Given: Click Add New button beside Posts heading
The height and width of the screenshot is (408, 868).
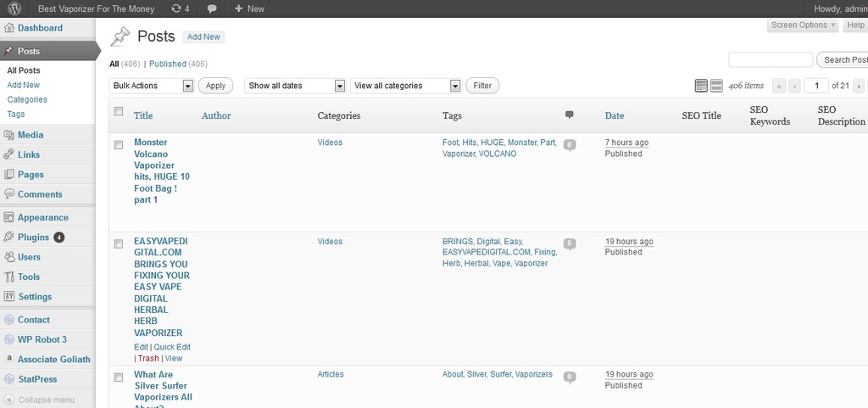Looking at the screenshot, I should 203,36.
